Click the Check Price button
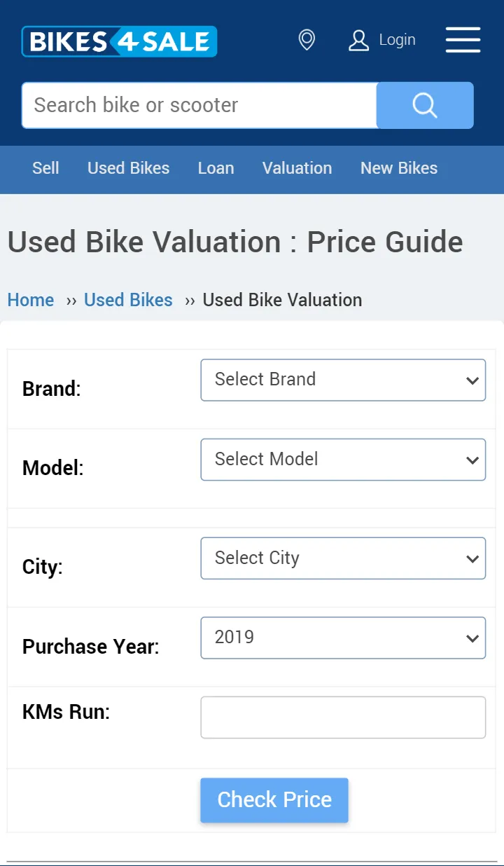Image resolution: width=504 pixels, height=866 pixels. (x=274, y=800)
